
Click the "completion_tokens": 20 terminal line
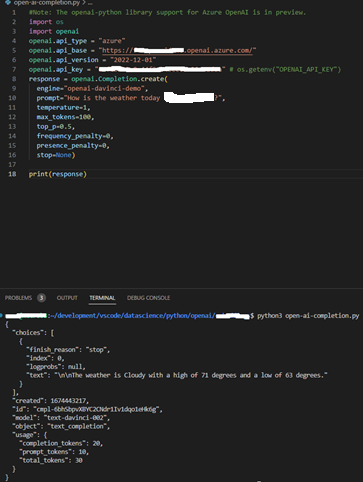[x=61, y=443]
